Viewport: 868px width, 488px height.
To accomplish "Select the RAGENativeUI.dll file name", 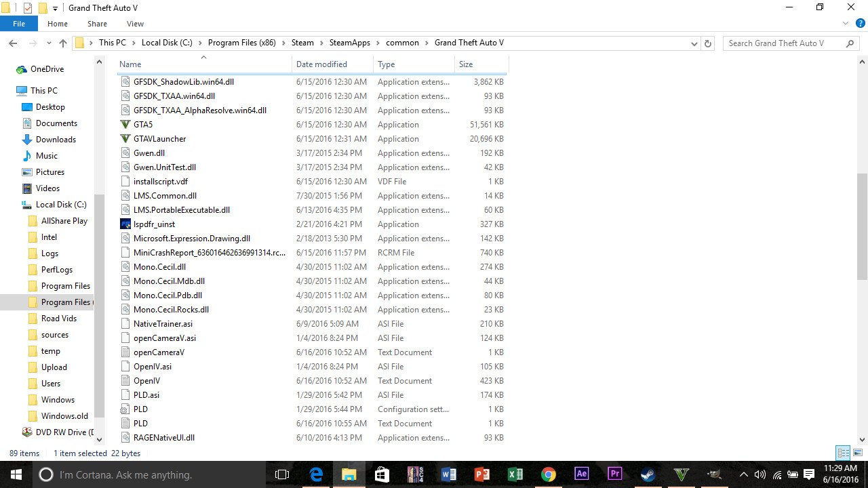I will pos(164,438).
